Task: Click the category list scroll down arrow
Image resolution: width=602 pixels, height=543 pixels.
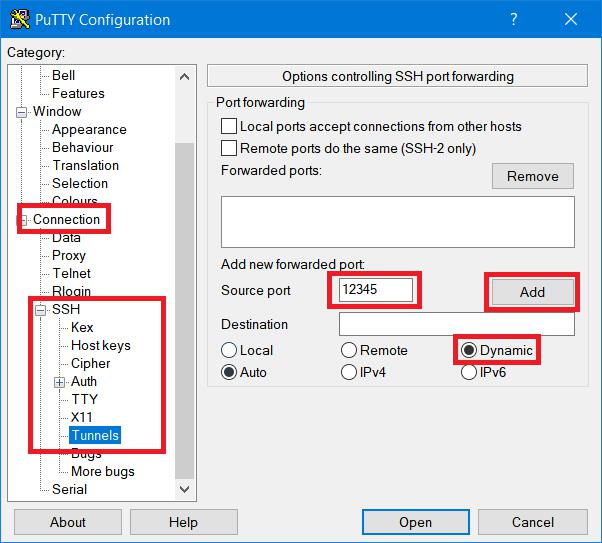Action: (184, 489)
